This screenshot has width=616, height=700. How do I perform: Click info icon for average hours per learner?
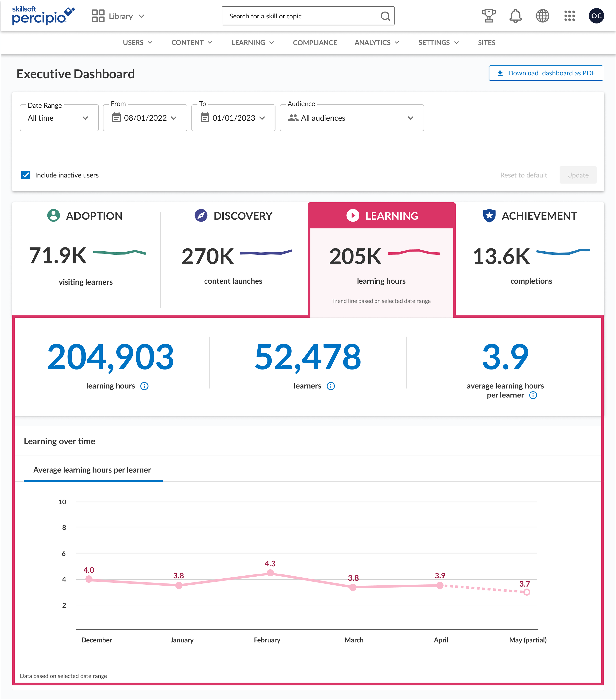click(x=533, y=395)
